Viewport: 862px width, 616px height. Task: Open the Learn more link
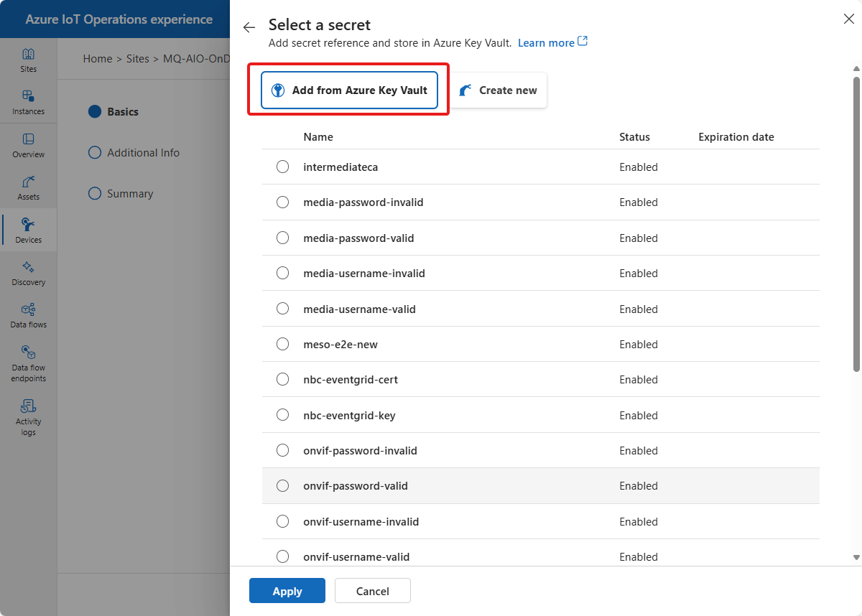552,42
